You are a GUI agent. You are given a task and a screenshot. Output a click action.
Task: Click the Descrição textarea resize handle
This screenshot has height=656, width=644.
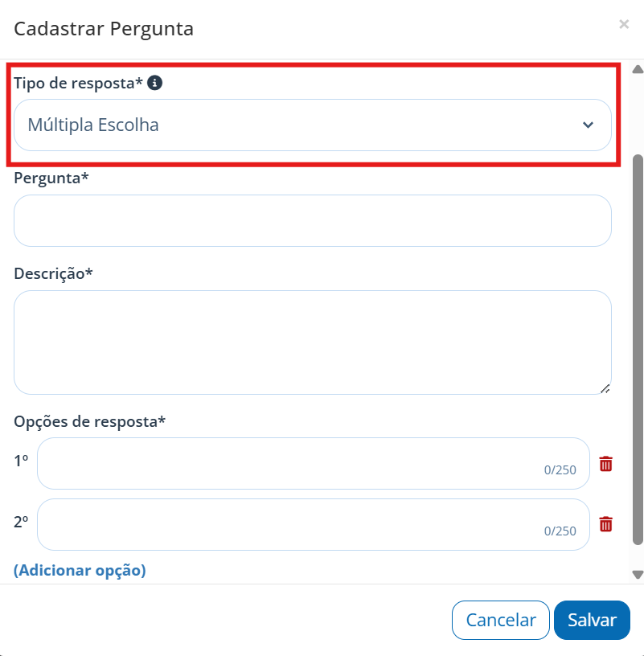(605, 388)
